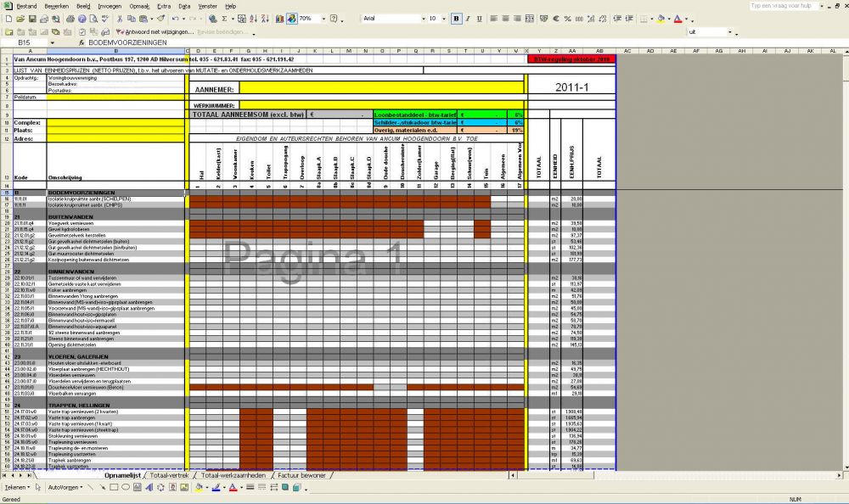The height and width of the screenshot is (504, 849).
Task: Open the Invoegen menu
Action: [x=110, y=6]
